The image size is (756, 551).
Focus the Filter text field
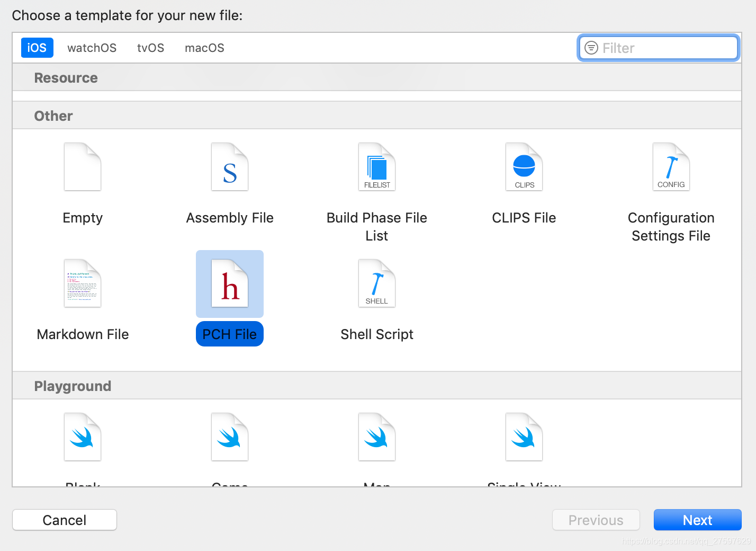click(659, 48)
